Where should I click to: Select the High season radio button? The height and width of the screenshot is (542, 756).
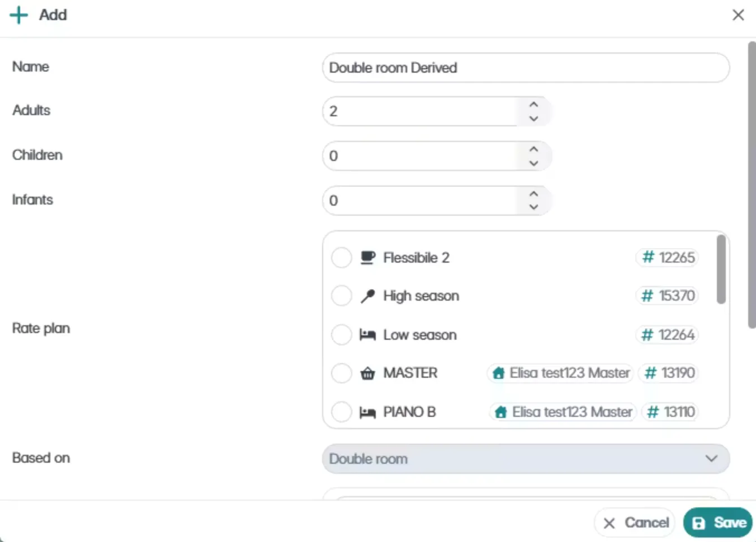pos(341,296)
